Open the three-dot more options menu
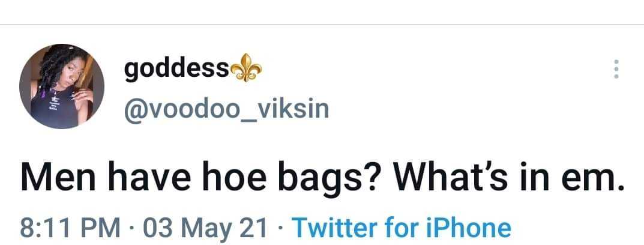Screen dimensions: 644x245 click(616, 70)
